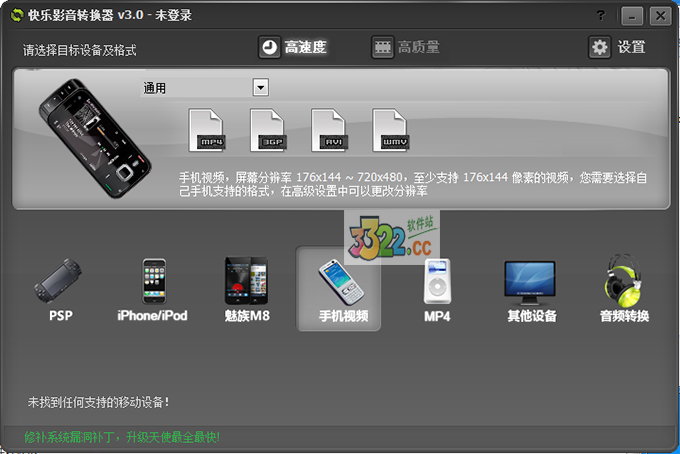Viewport: 680px width, 454px height.
Task: Select the 其他设备 monitor icon
Action: [x=530, y=282]
